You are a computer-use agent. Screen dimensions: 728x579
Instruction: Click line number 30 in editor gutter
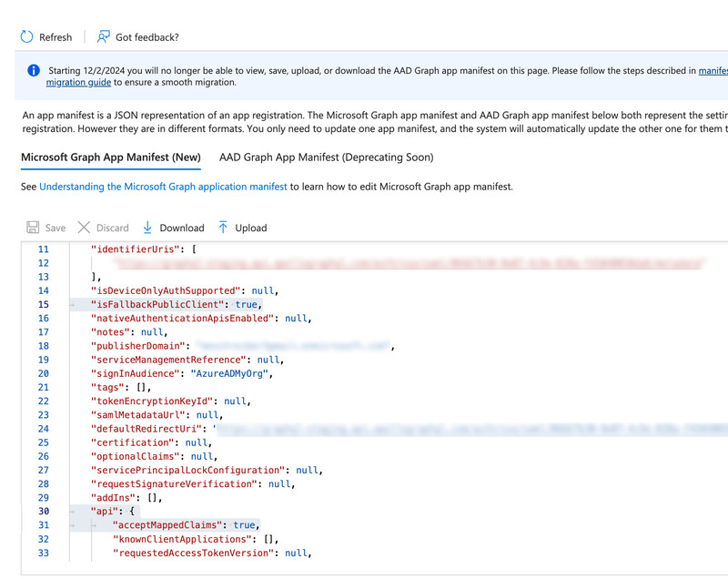pyautogui.click(x=44, y=512)
